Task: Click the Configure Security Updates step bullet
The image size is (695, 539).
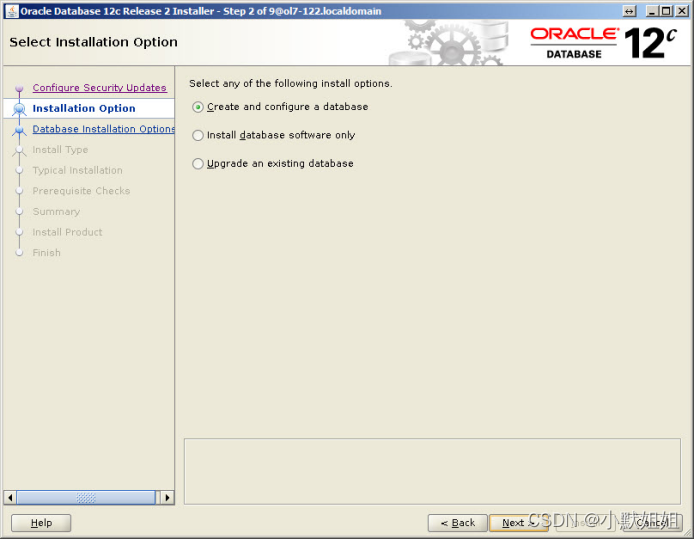Action: [19, 88]
